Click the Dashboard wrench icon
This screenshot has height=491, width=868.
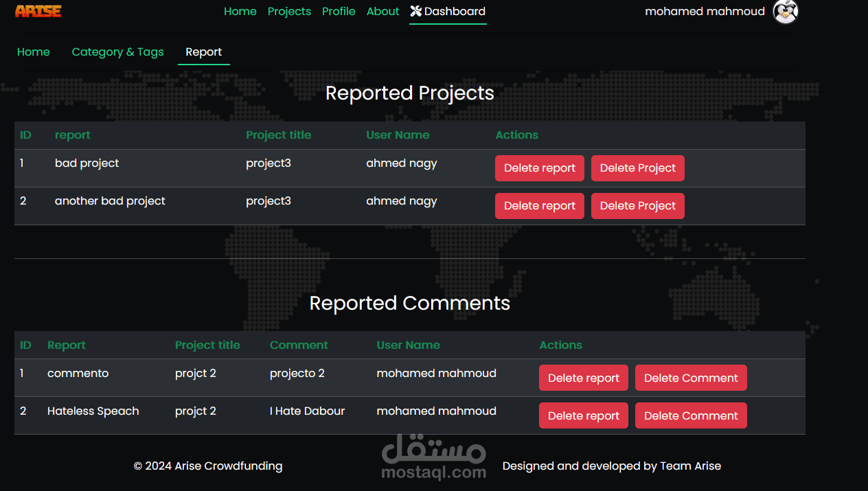pyautogui.click(x=415, y=11)
